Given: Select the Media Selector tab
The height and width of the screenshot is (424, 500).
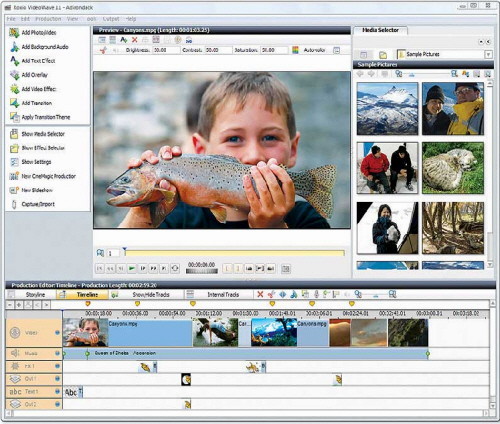Looking at the screenshot, I should [x=380, y=30].
